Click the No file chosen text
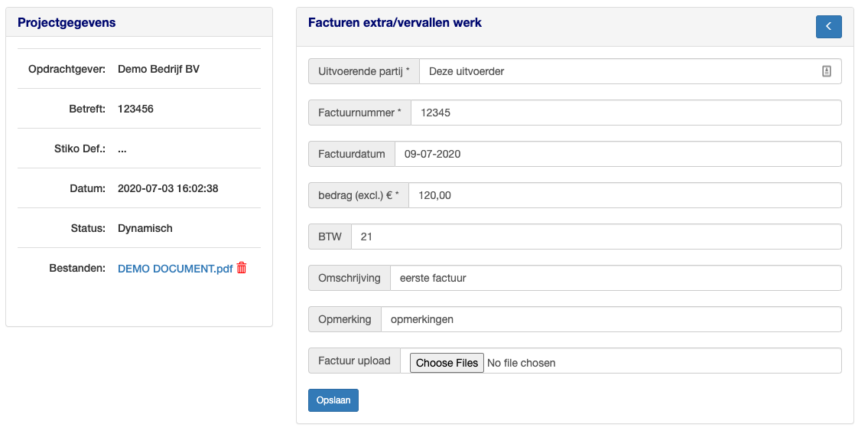Image resolution: width=868 pixels, height=434 pixels. pos(521,363)
